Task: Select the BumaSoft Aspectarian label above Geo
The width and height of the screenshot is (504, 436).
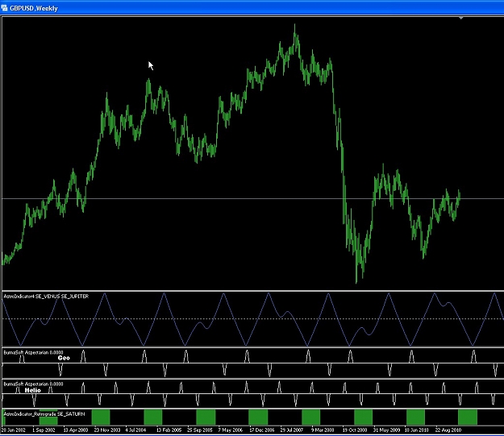Action: point(33,352)
